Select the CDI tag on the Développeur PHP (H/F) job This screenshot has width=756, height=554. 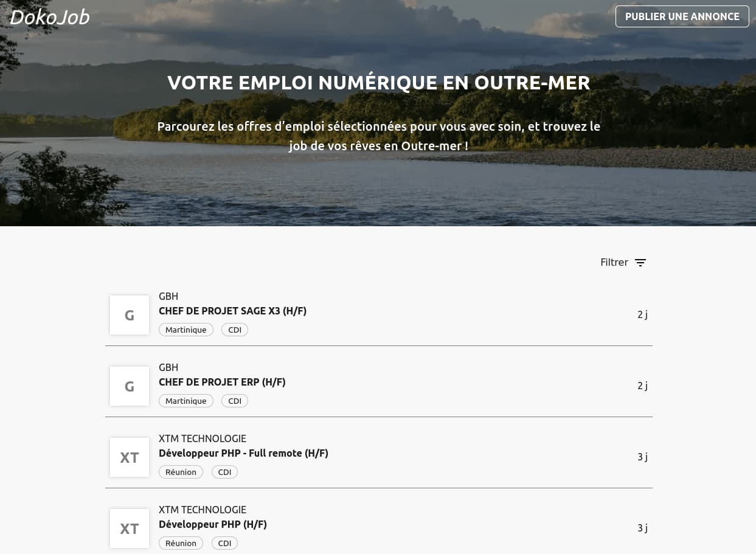(224, 543)
